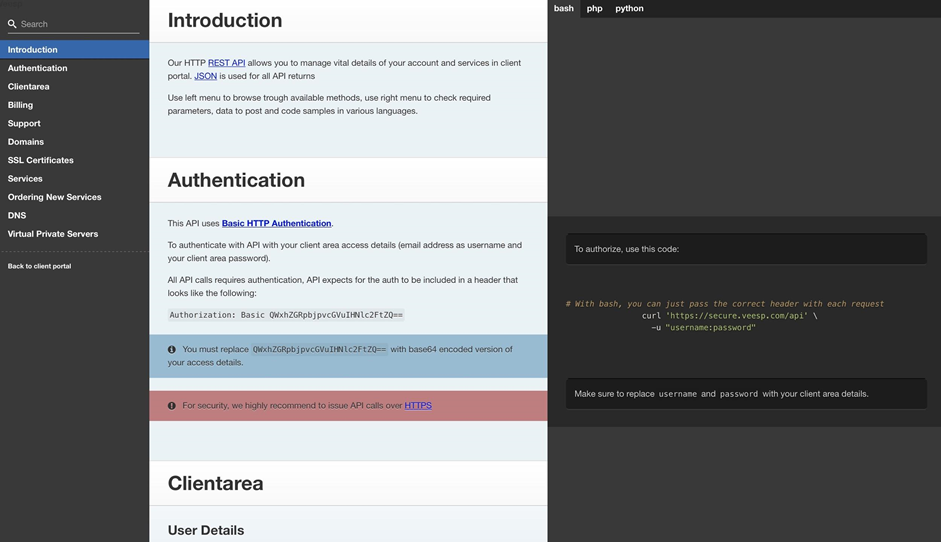Open SSL Certificates sidebar item

pos(40,160)
